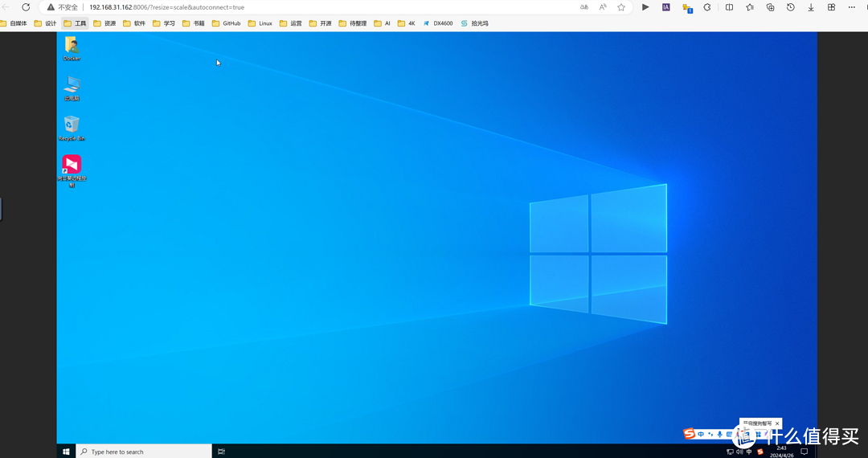Image resolution: width=868 pixels, height=458 pixels.
Task: Close the Sogou smart-writing tooltip popup
Action: pyautogui.click(x=776, y=423)
